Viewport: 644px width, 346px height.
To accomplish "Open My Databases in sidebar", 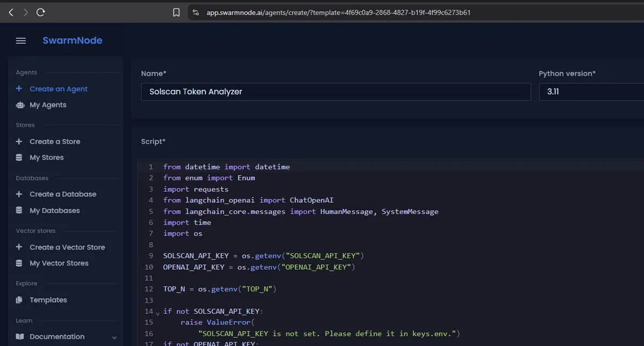I will [54, 210].
